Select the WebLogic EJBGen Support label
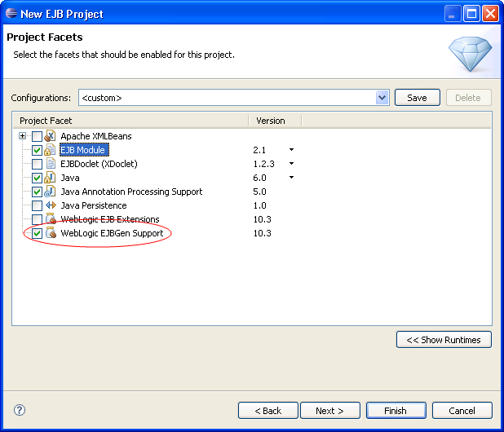 [112, 233]
